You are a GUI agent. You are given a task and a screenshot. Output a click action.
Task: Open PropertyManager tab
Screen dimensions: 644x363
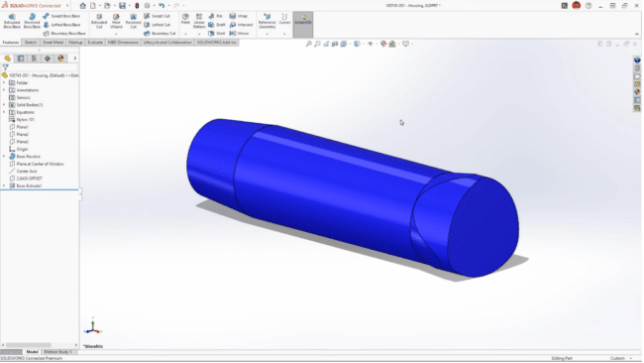click(x=21, y=59)
